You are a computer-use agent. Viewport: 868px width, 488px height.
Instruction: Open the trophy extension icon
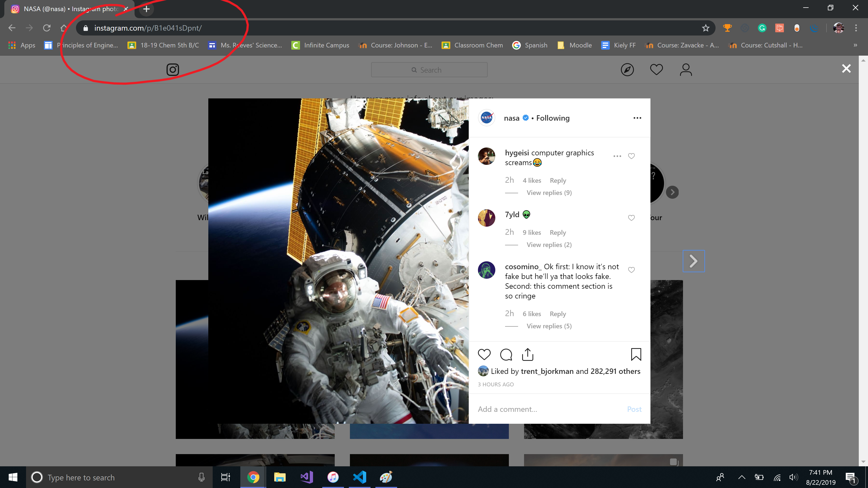pyautogui.click(x=727, y=28)
